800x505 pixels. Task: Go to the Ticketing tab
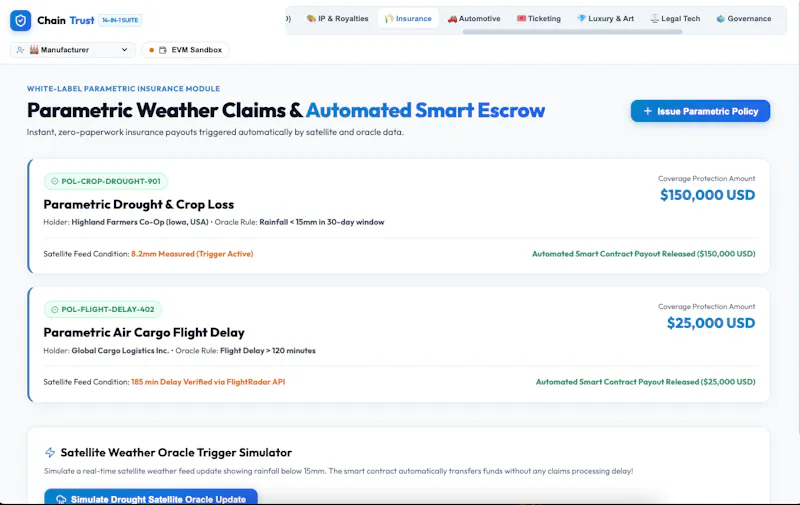[539, 18]
